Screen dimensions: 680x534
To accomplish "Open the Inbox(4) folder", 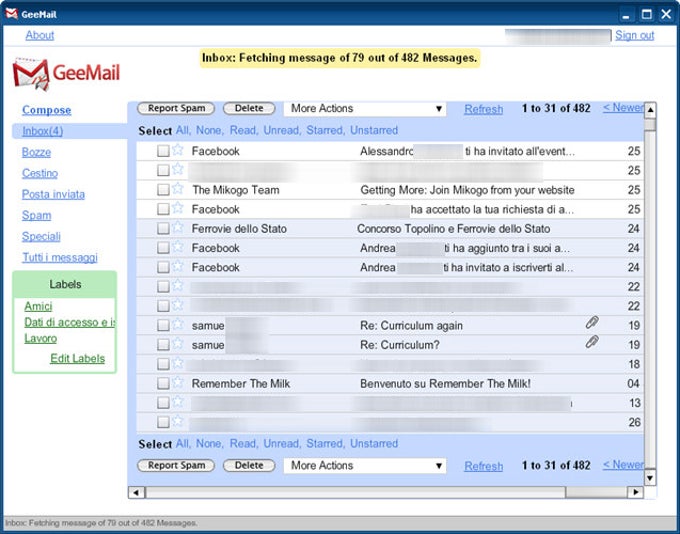I will click(42, 131).
